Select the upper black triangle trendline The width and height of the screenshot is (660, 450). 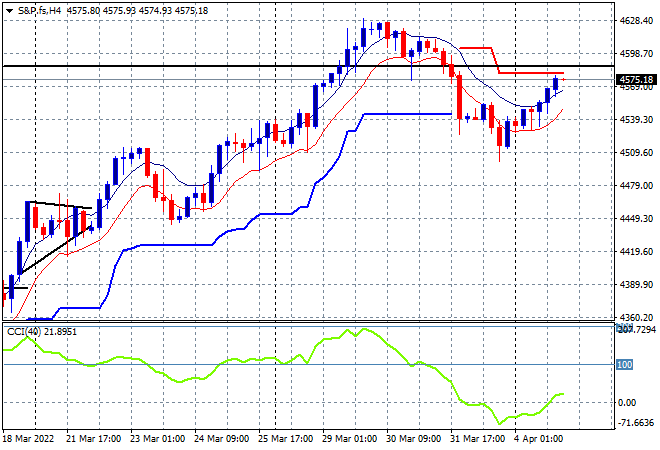(59, 205)
